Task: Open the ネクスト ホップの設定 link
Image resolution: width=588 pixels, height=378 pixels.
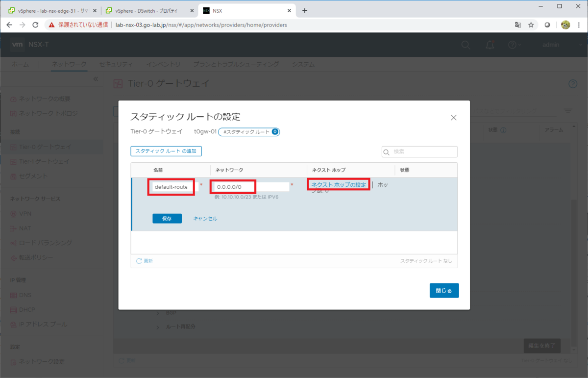Action: [x=339, y=185]
